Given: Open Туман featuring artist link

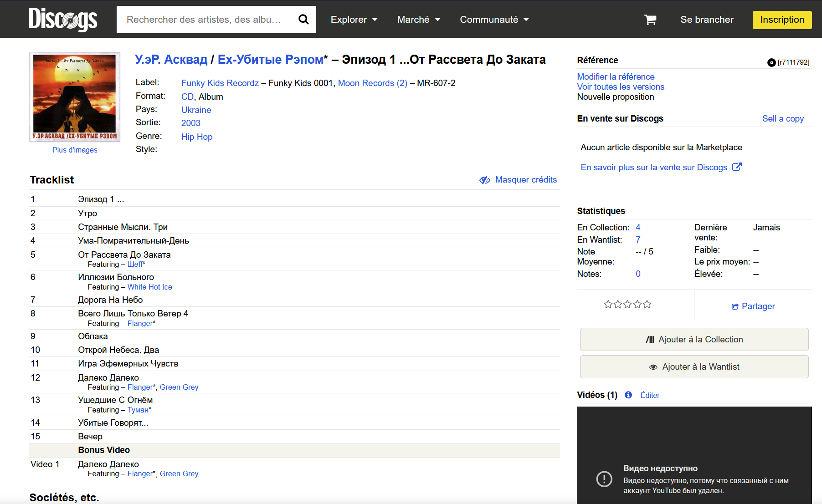Looking at the screenshot, I should coord(138,410).
